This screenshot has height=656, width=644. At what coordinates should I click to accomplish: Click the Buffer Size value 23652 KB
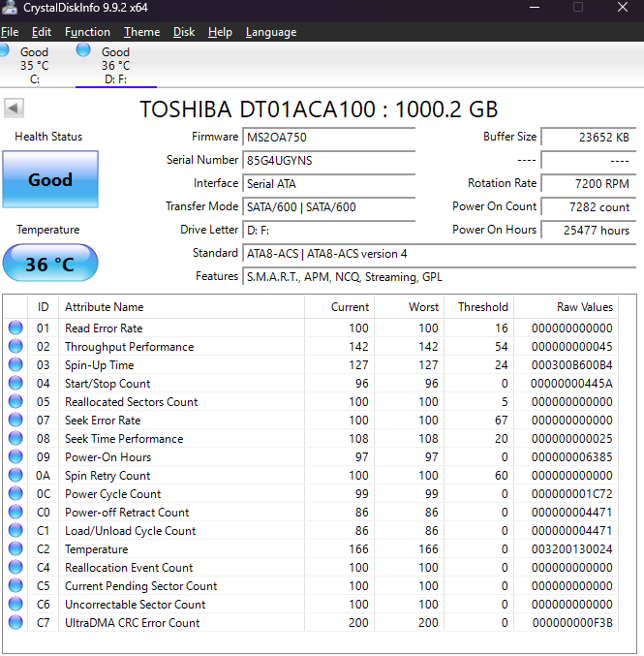pyautogui.click(x=589, y=138)
